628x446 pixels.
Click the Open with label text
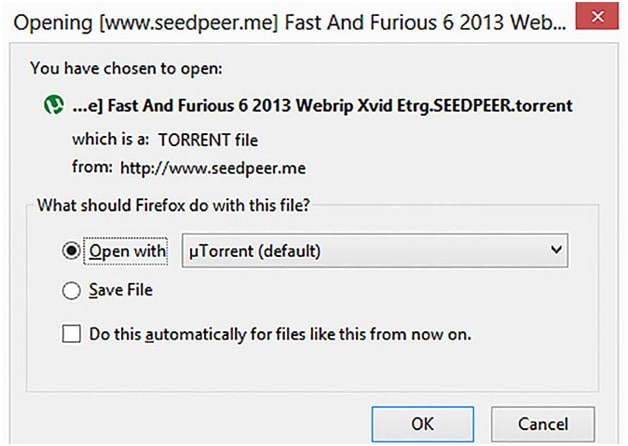pyautogui.click(x=127, y=251)
